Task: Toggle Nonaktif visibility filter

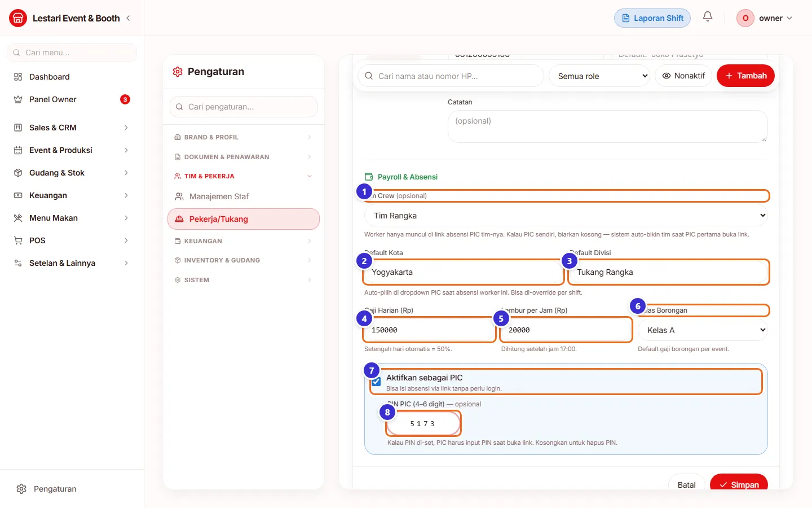Action: click(683, 76)
